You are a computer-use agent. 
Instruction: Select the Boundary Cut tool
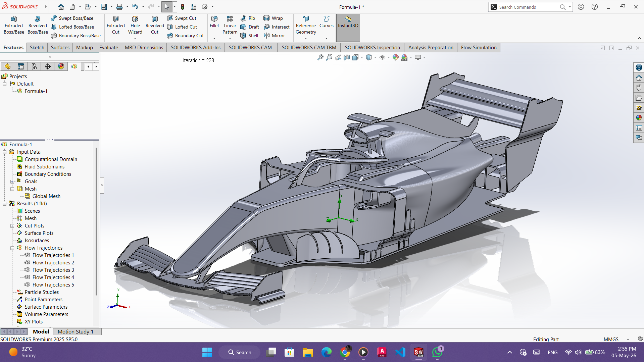click(185, 36)
